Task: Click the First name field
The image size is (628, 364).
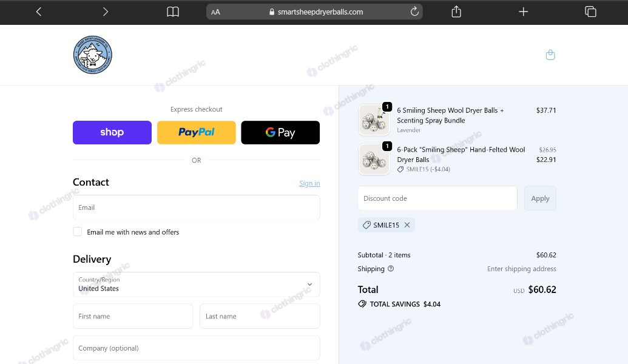Action: 132,316
